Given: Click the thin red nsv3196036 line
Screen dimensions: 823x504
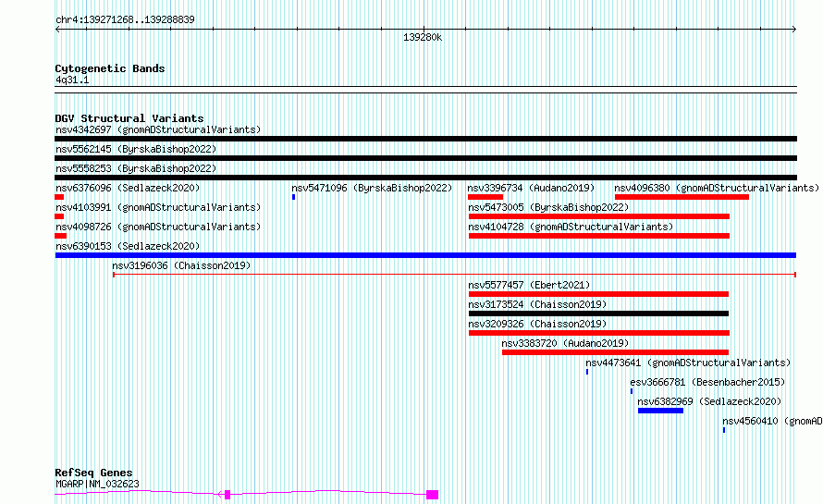Looking at the screenshot, I should click(454, 275).
